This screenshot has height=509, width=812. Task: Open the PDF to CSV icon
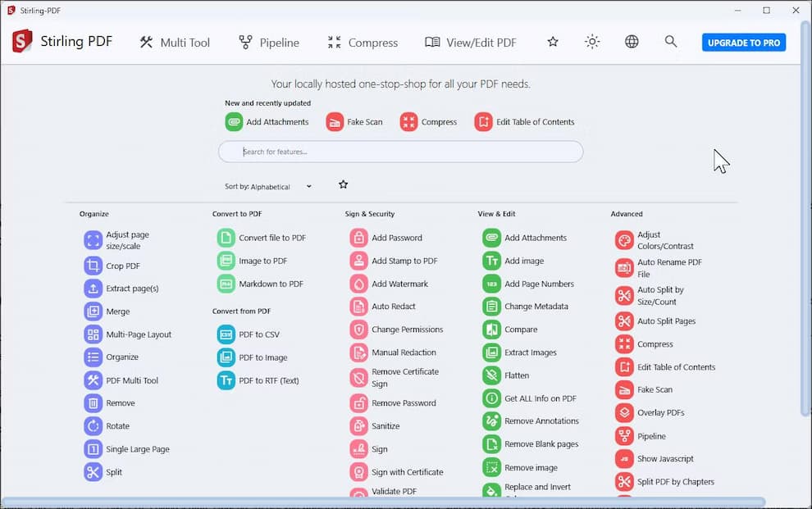point(226,334)
